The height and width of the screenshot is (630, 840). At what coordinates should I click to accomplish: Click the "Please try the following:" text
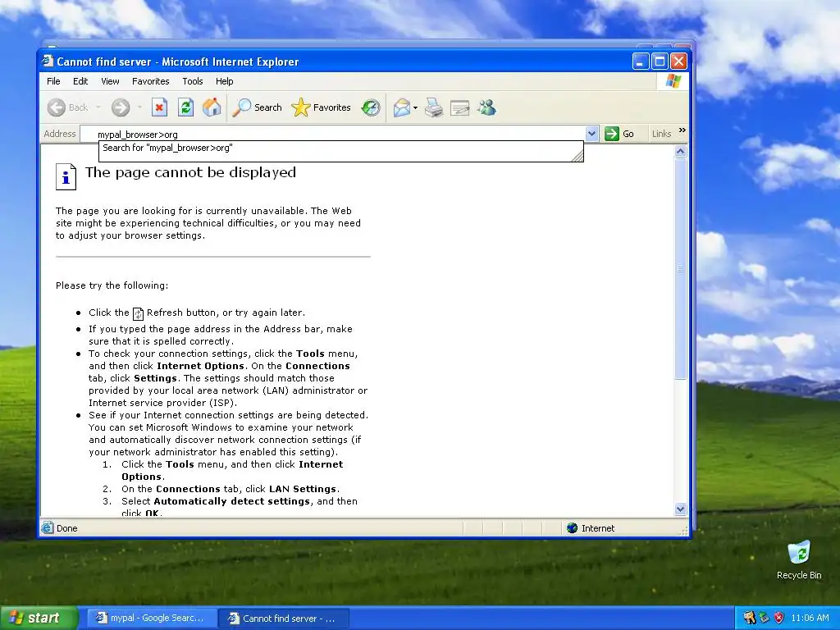click(x=112, y=285)
